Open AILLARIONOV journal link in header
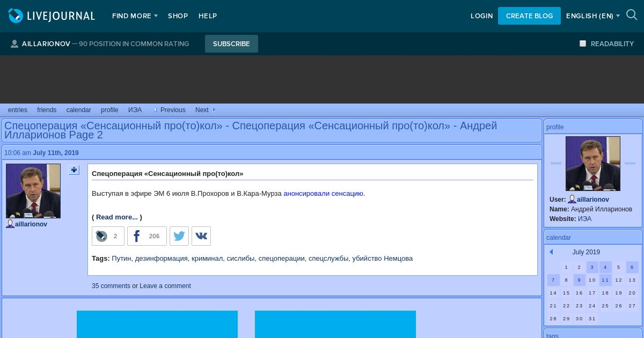The height and width of the screenshot is (338, 644). click(x=46, y=44)
